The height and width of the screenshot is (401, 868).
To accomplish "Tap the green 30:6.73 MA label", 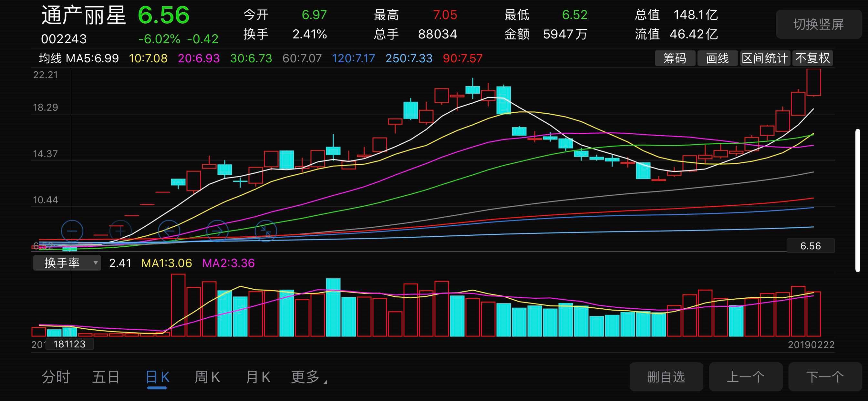I will [251, 58].
